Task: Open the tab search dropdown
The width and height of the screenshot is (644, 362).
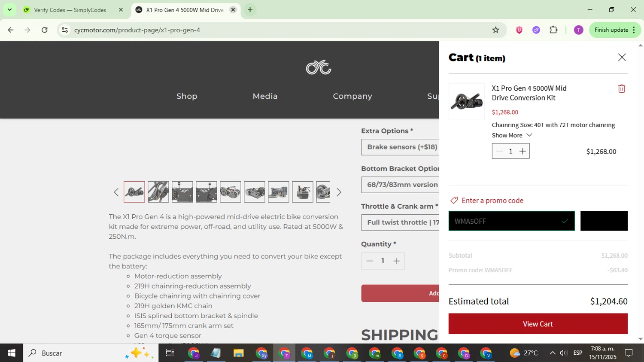Action: [9, 10]
